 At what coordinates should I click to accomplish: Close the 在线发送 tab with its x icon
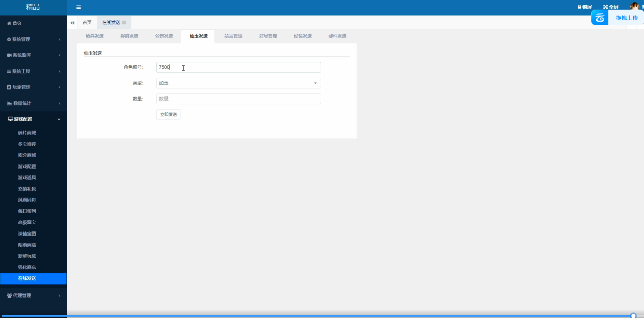pyautogui.click(x=124, y=22)
